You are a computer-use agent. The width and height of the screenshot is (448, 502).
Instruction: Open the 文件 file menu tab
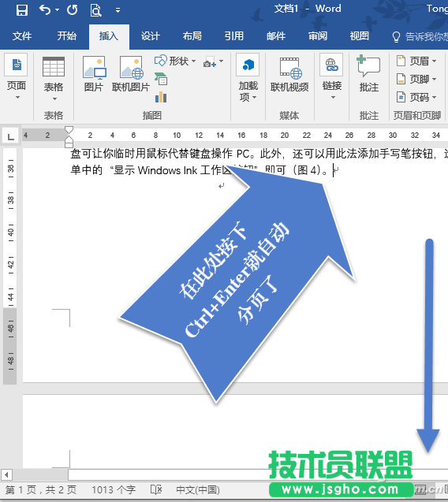click(22, 36)
